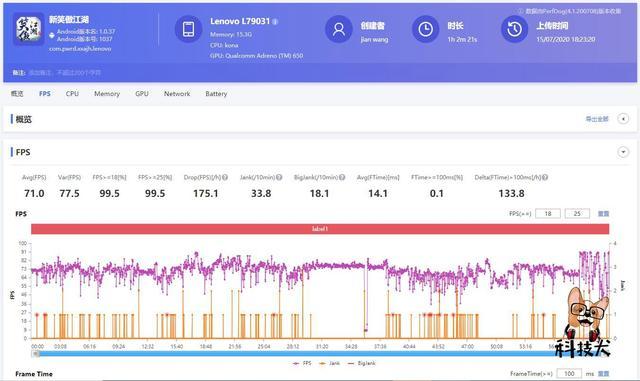
Task: Open the CPU tab
Action: (x=72, y=94)
